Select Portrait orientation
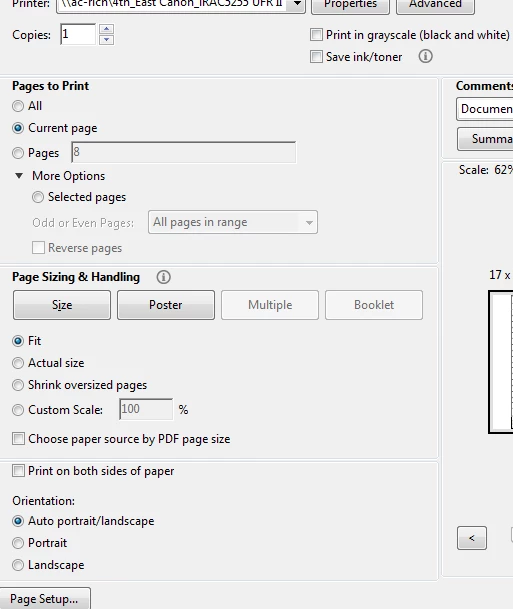The image size is (513, 609). pyautogui.click(x=18, y=543)
